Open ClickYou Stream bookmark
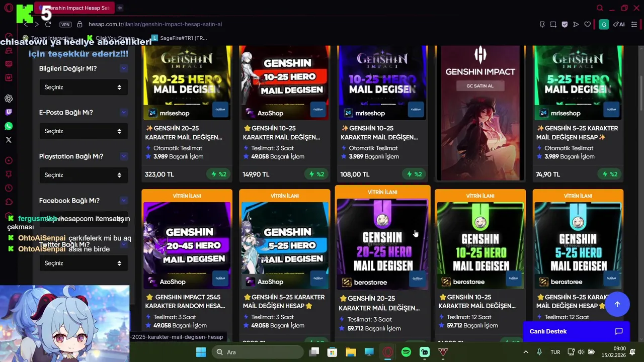644x362 pixels. [111, 38]
